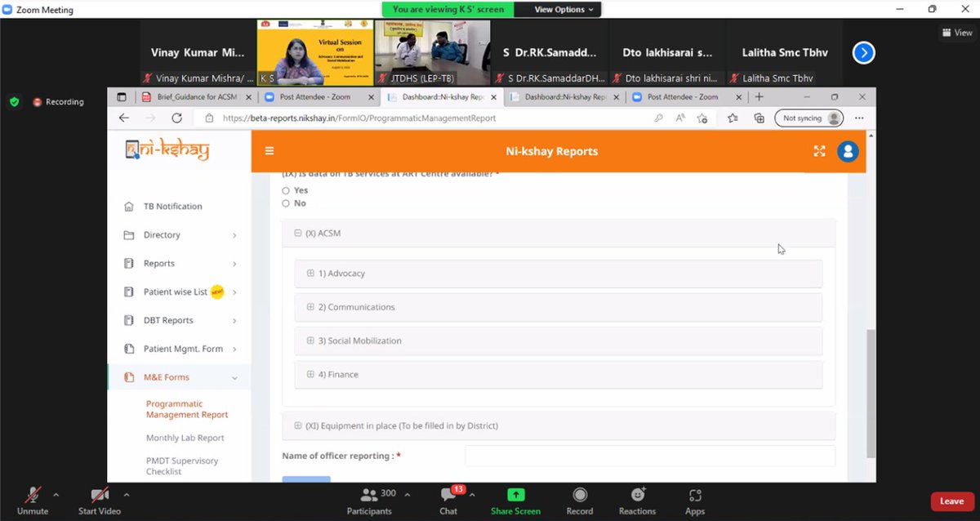Select the Yes radio button for ART Centre data

286,190
